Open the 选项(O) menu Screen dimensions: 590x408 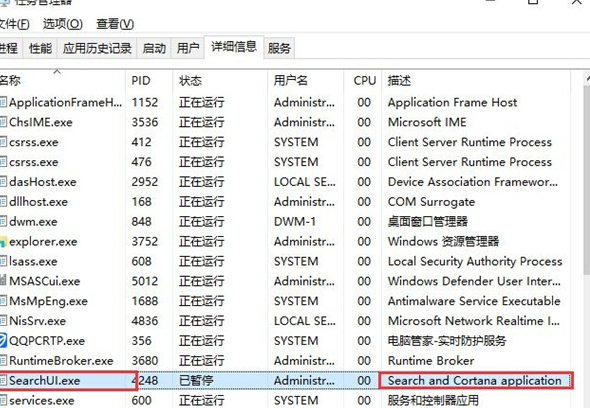pyautogui.click(x=62, y=24)
